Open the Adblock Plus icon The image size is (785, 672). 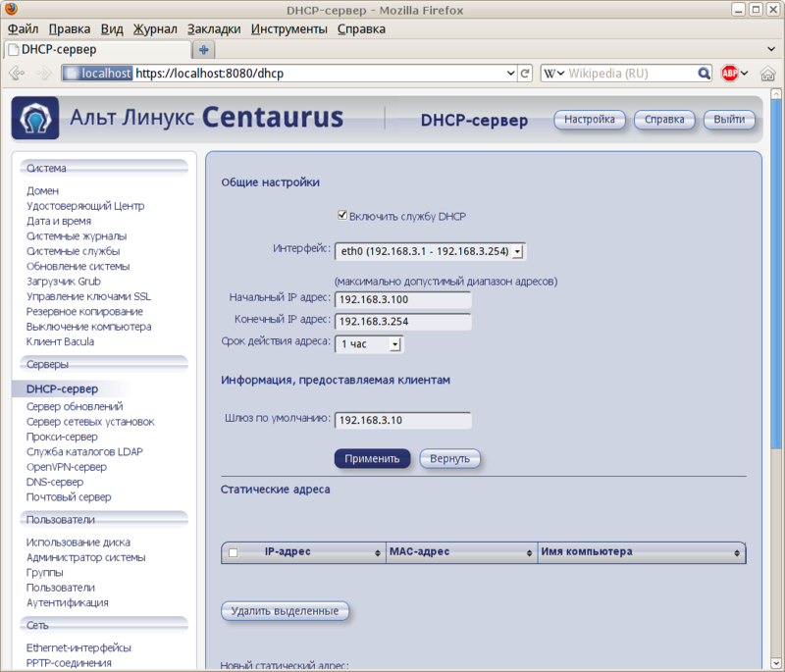pyautogui.click(x=729, y=74)
